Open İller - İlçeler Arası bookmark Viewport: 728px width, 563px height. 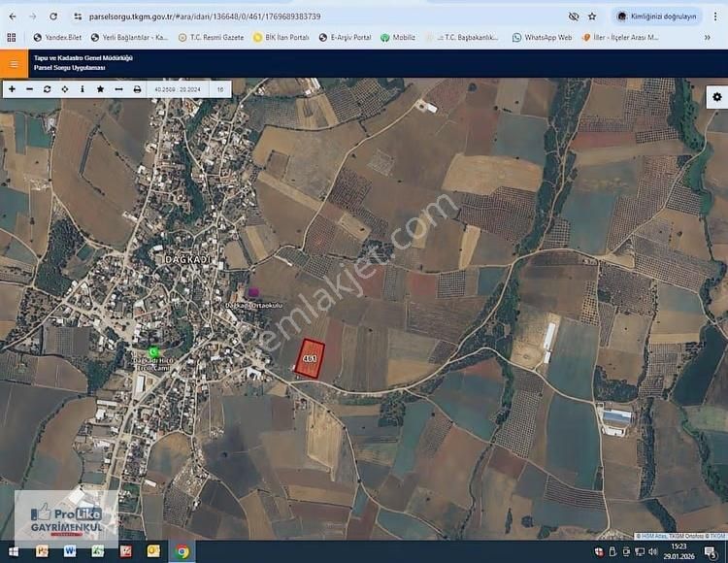click(x=620, y=38)
